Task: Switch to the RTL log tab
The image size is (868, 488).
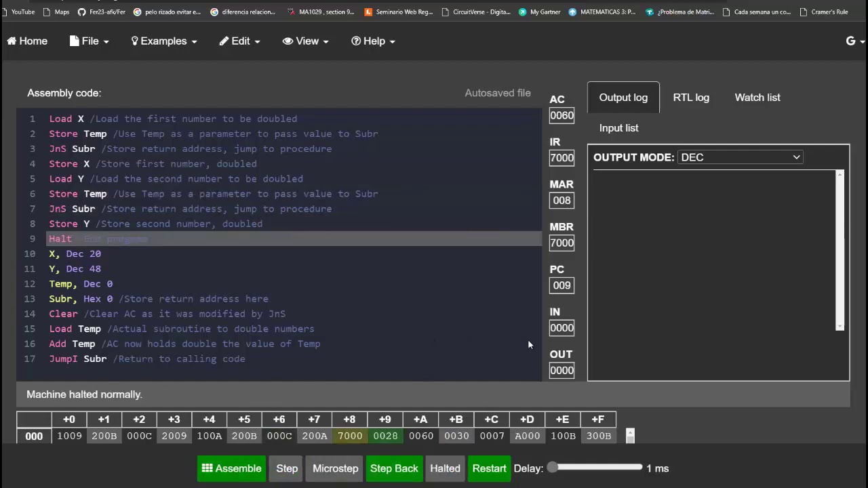Action: coord(691,98)
